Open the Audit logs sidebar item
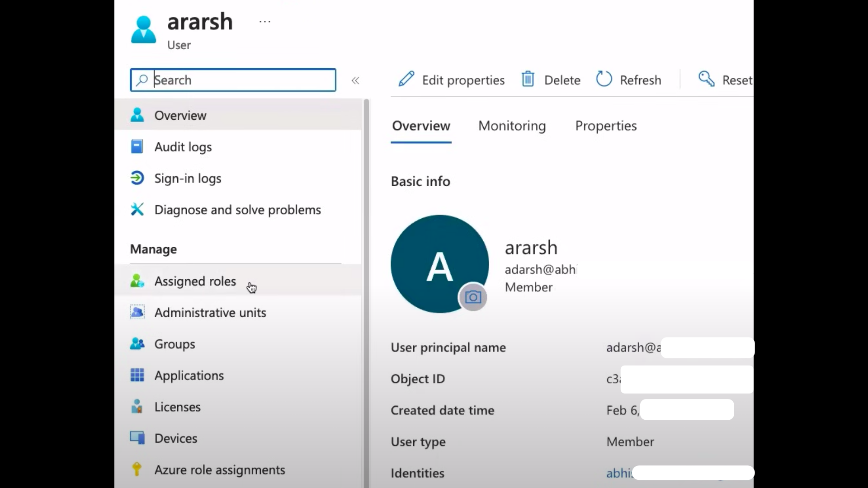Image resolution: width=868 pixels, height=488 pixels. [183, 147]
